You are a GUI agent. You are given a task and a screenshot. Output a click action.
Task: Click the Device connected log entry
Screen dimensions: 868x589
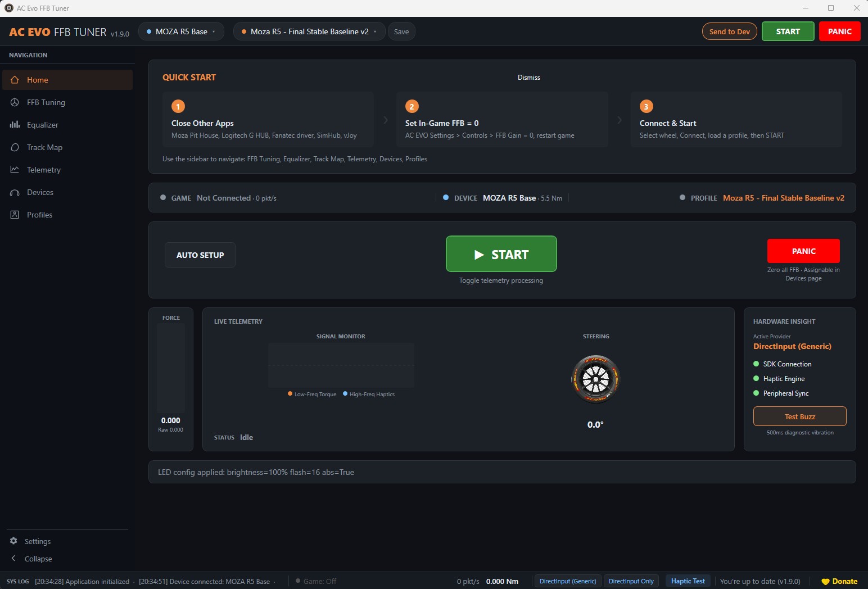pos(205,581)
